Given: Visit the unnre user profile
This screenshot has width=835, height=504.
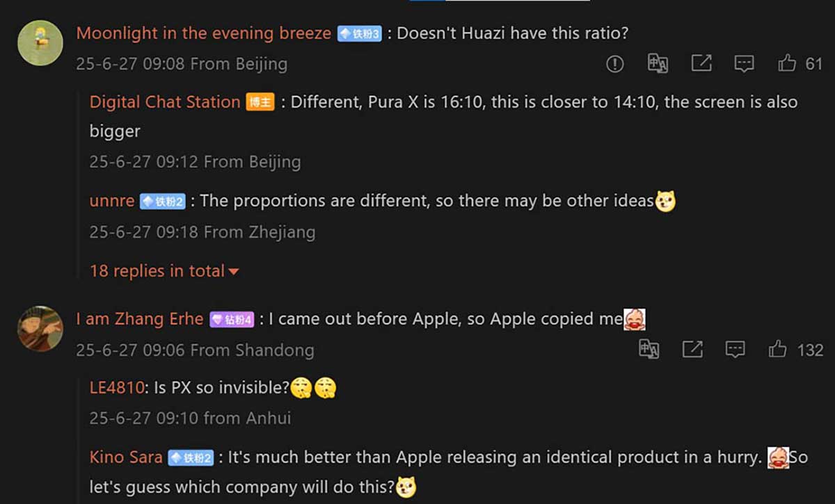Looking at the screenshot, I should coord(112,201).
